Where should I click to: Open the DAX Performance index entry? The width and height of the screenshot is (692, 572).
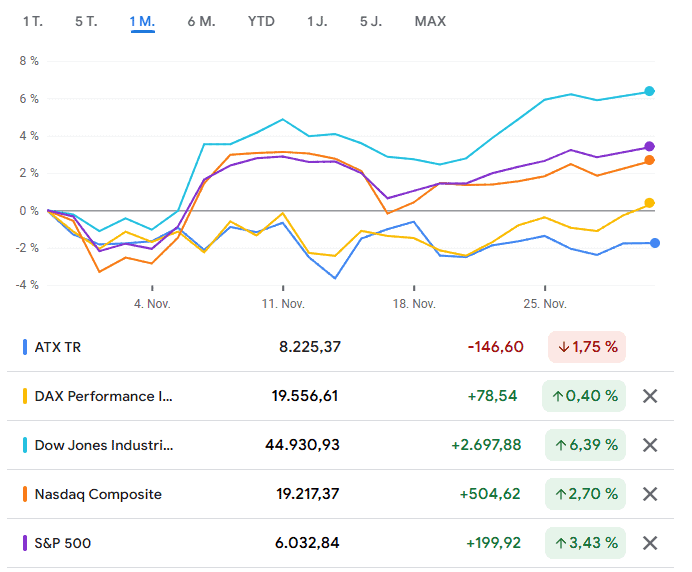pos(103,396)
